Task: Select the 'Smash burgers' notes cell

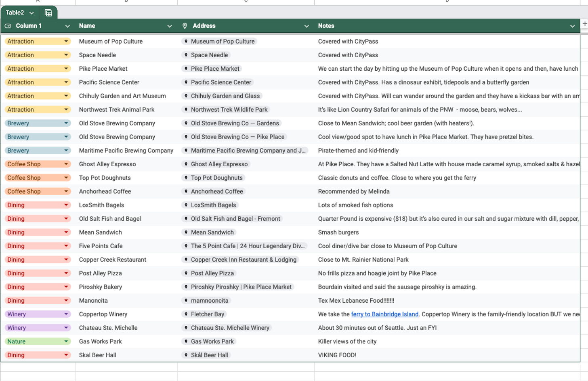Action: pos(447,232)
